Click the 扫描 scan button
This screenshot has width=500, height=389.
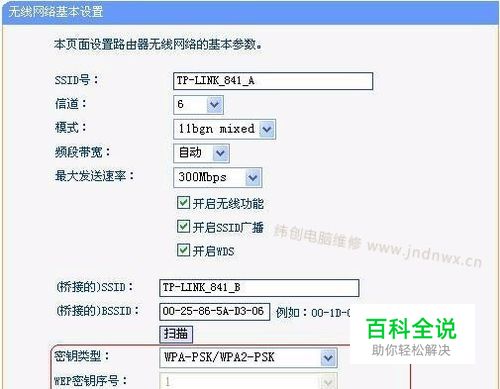(176, 334)
